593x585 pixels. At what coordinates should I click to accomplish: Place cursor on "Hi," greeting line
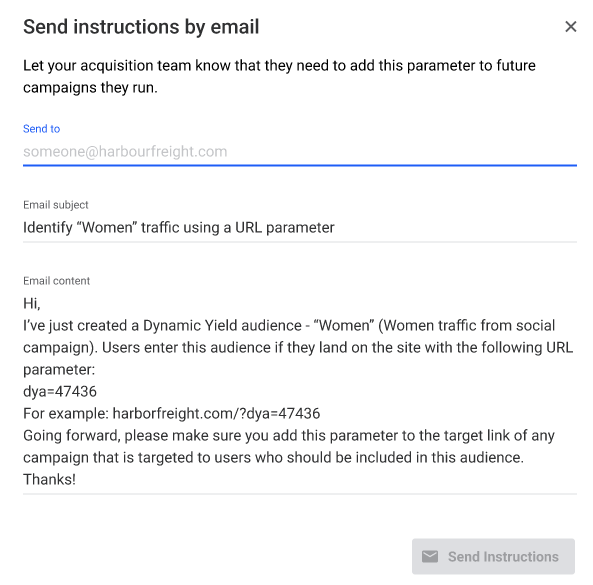(32, 304)
